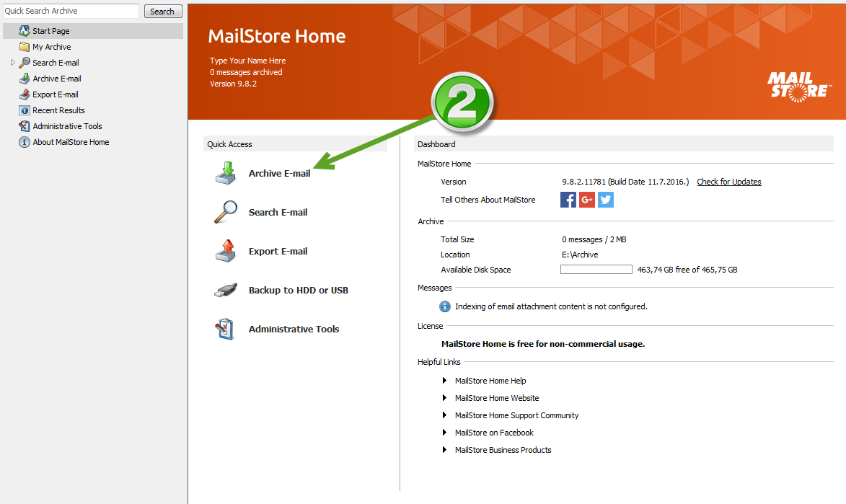
Task: Click the 0 messages archived banner text
Action: (x=246, y=72)
